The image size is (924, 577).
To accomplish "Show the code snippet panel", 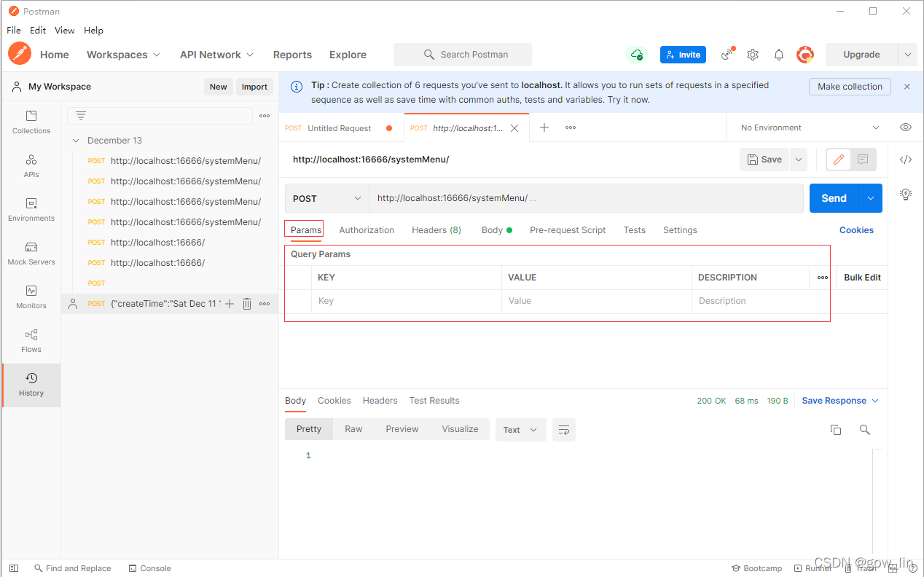I will pos(906,160).
